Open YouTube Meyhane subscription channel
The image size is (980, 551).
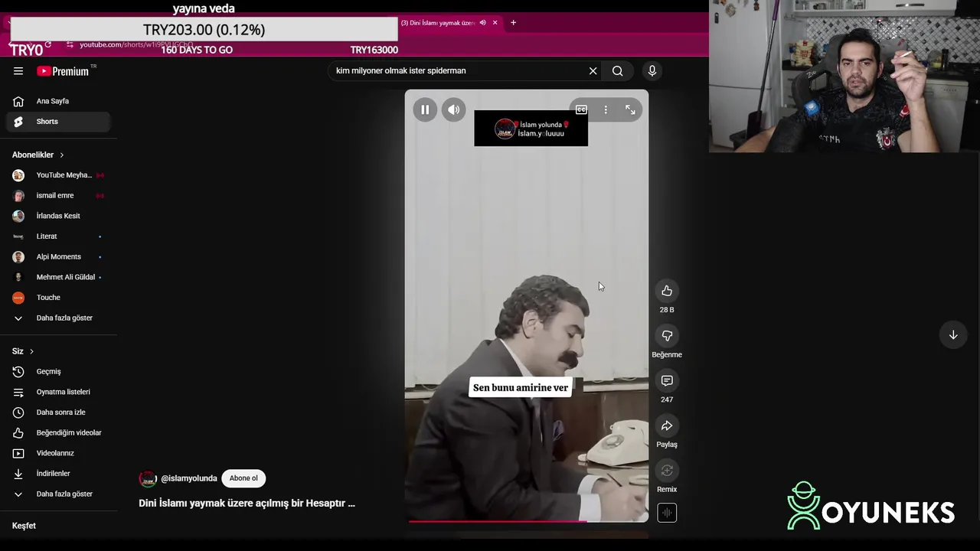(58, 175)
